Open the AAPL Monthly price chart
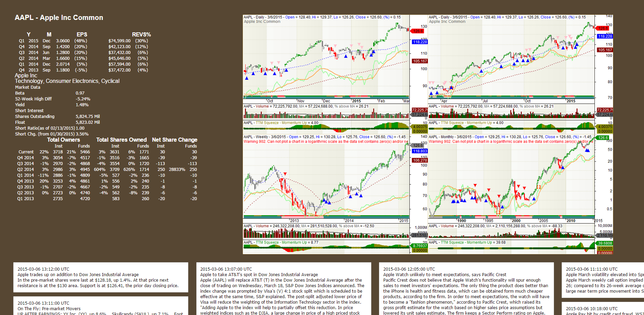This screenshot has height=315, width=644. (511, 179)
